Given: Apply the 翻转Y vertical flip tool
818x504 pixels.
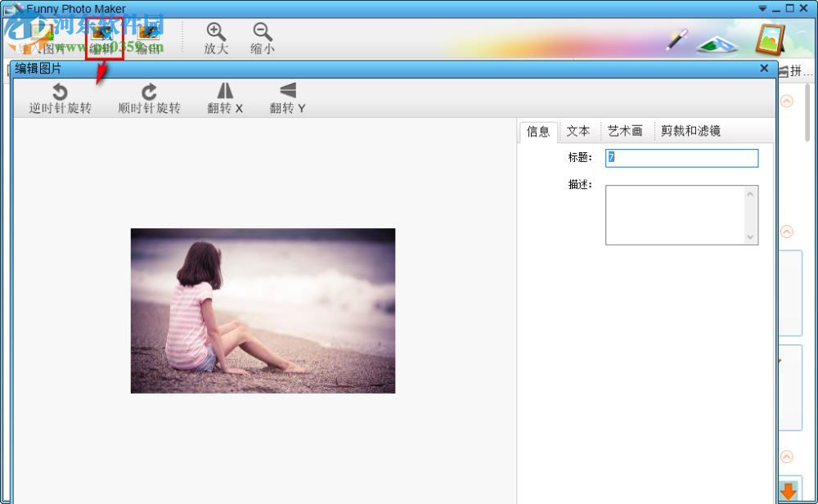Looking at the screenshot, I should point(286,97).
